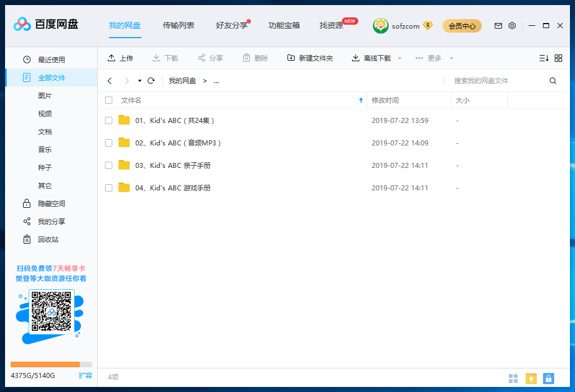Filter by 图片 category

[45, 95]
